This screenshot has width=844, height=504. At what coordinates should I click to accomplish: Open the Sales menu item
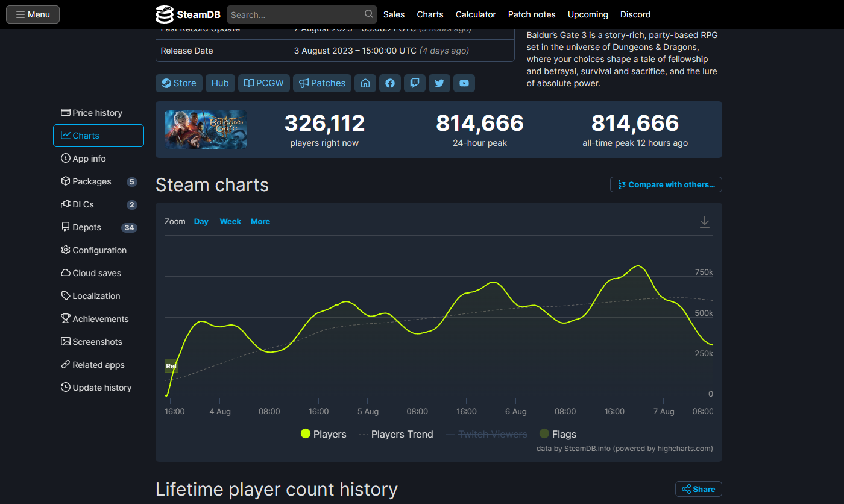[394, 14]
